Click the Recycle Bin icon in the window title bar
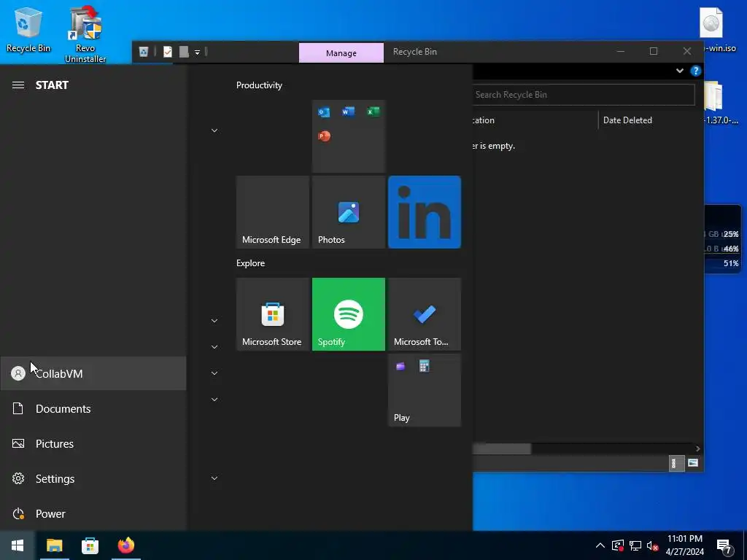The height and width of the screenshot is (560, 747). click(144, 52)
